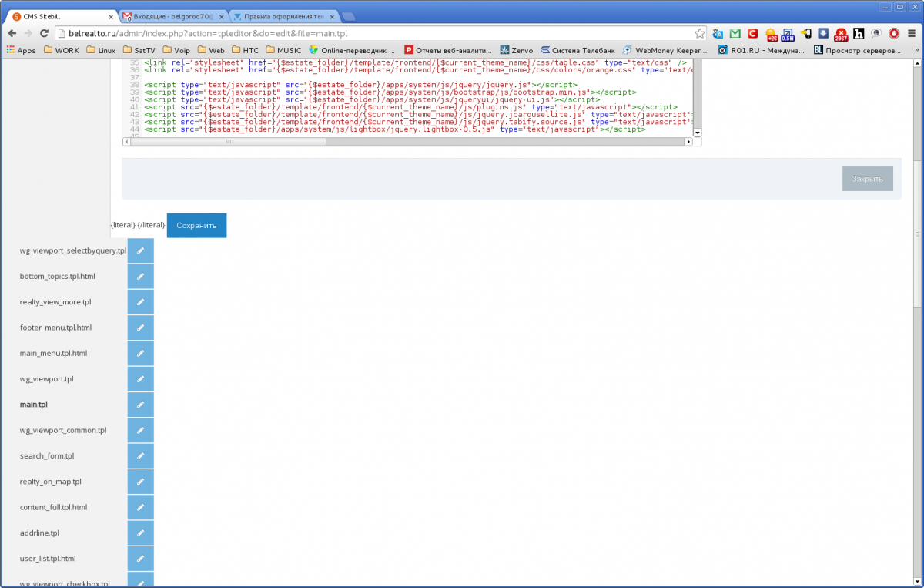This screenshot has width=924, height=588.
Task: Edit wg_viewport_common.tpl with the pencil icon
Action: pyautogui.click(x=141, y=431)
